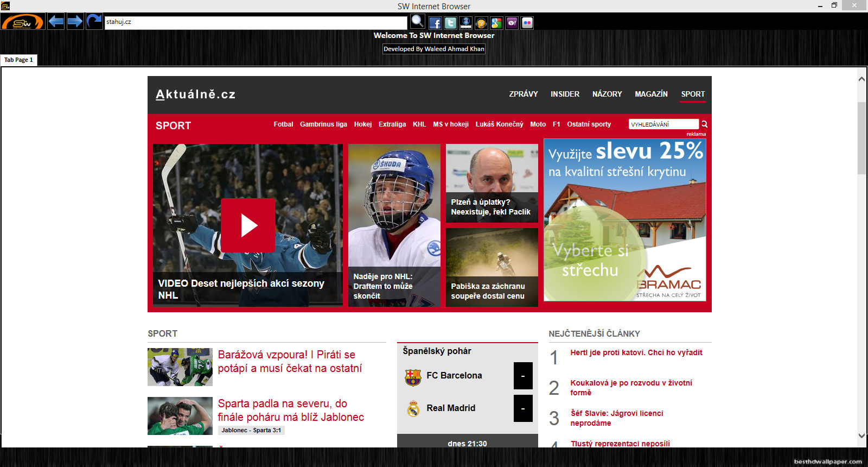Open the Koukalová je po rozvodu article
This screenshot has width=868, height=467.
[x=631, y=388]
